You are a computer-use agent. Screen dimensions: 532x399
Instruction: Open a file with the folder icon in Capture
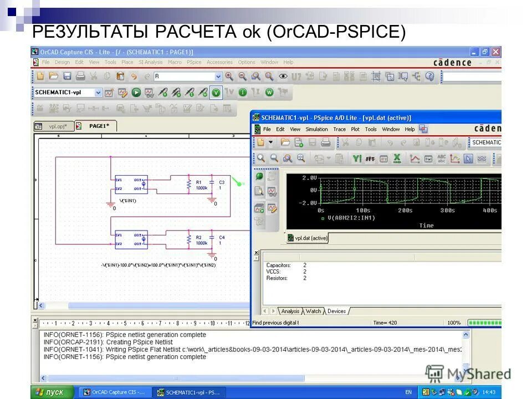[54, 76]
